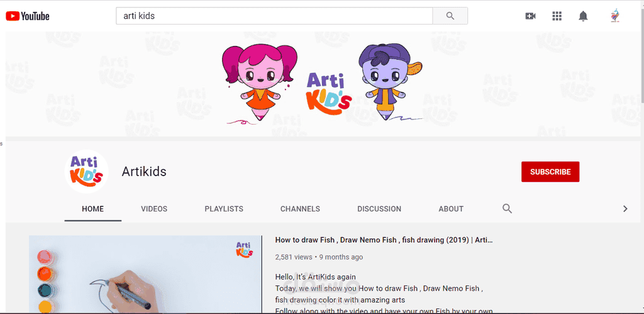Click the red SUBSCRIBE button

click(550, 172)
